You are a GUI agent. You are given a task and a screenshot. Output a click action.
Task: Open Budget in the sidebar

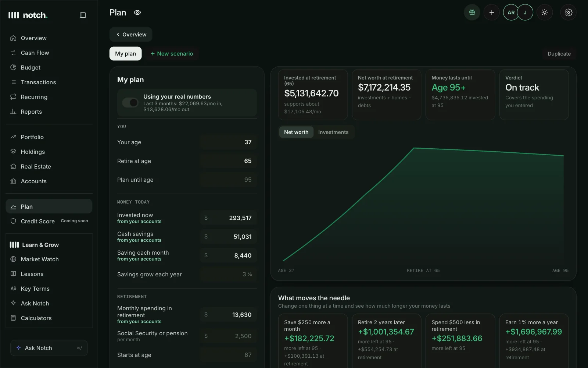(49, 67)
